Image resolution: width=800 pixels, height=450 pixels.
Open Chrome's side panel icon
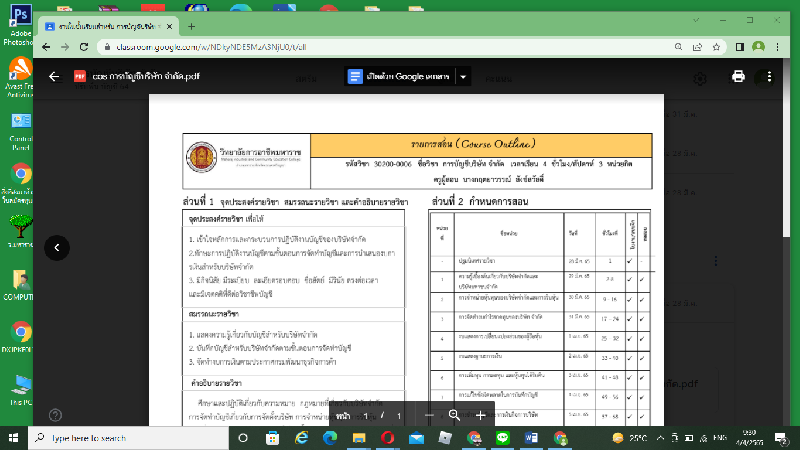740,47
